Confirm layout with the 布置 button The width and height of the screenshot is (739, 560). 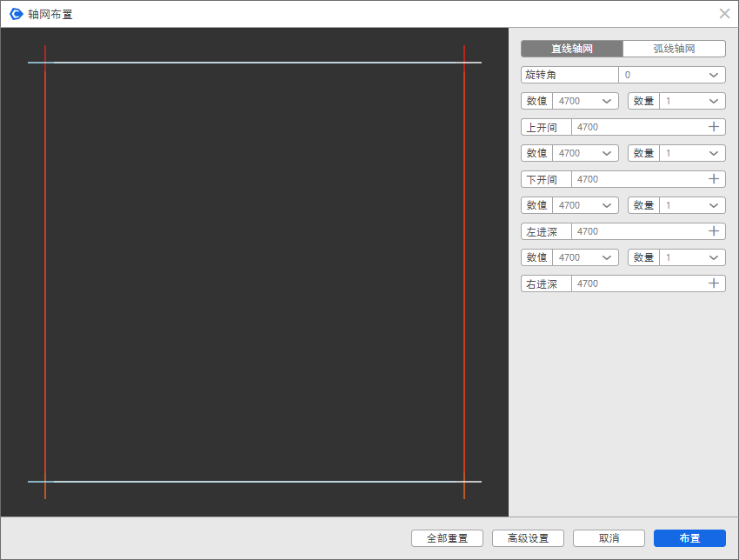[x=689, y=538]
